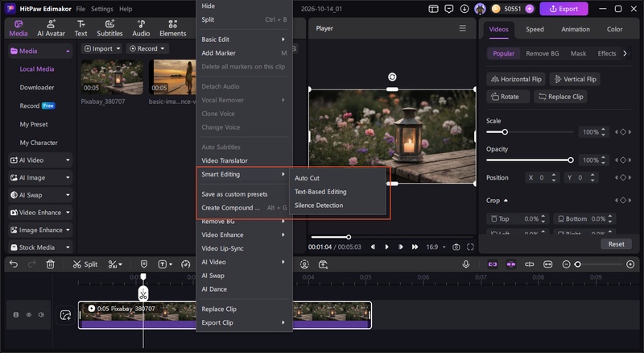Viewport: 644px width, 353px height.
Task: Select the Pixabay_380707 media thumbnail
Action: coord(112,77)
